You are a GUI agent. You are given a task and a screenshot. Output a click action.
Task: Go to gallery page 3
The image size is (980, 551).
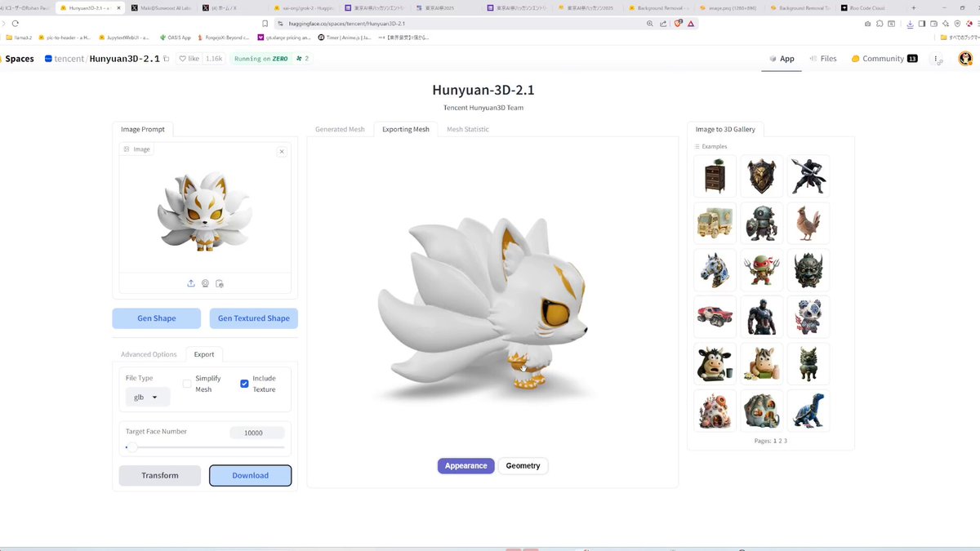(786, 441)
